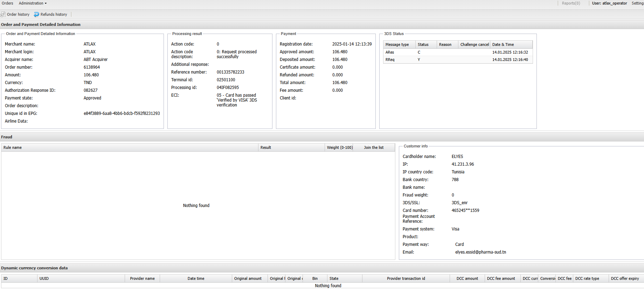Click the Order history button label

(18, 14)
